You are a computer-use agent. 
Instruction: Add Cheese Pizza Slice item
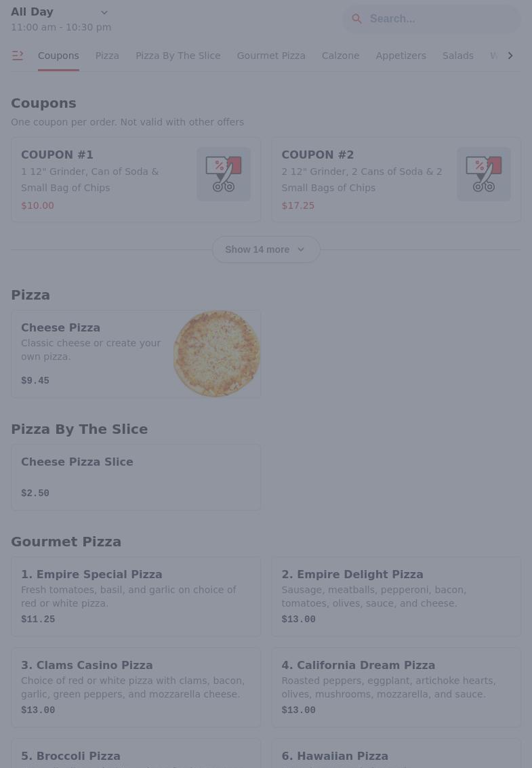tap(136, 477)
